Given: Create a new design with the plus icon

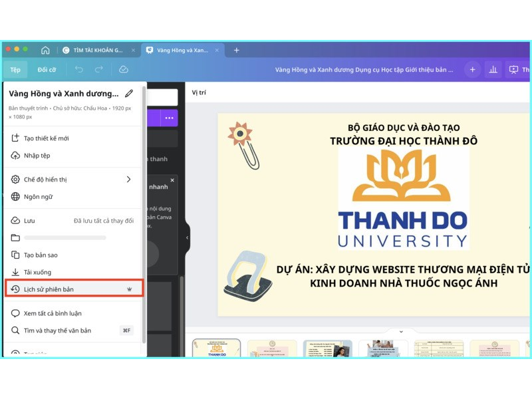Looking at the screenshot, I should (472, 69).
